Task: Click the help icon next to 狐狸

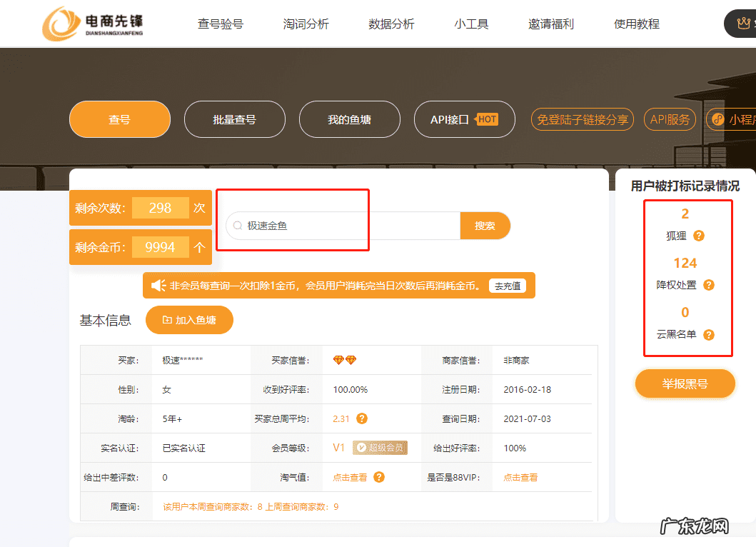Action: [698, 236]
